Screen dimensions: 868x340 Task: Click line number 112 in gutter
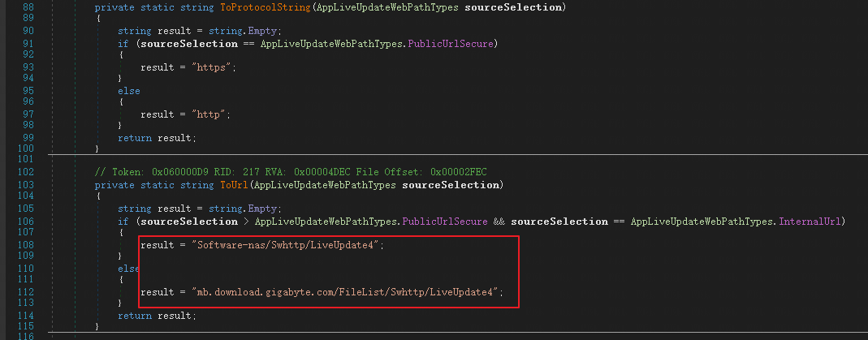25,291
